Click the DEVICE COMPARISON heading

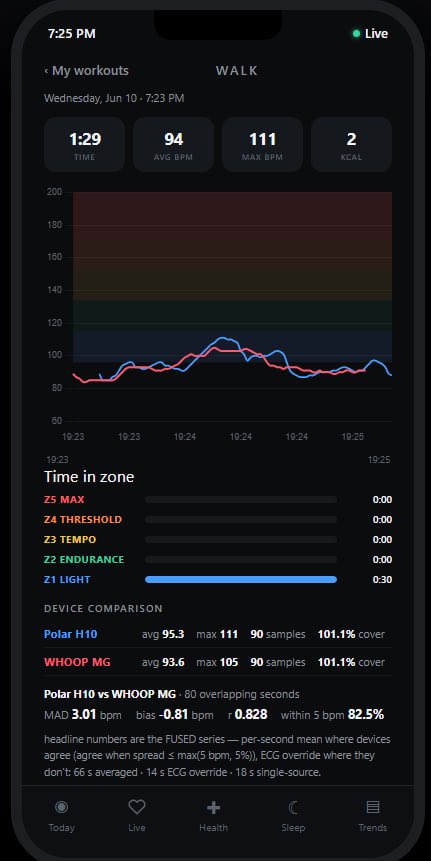103,608
